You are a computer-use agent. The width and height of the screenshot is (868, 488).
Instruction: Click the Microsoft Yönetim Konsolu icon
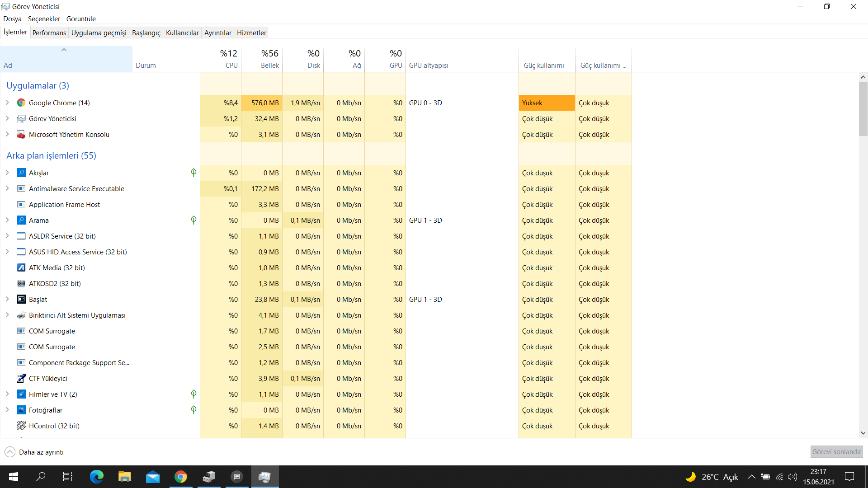tap(21, 135)
